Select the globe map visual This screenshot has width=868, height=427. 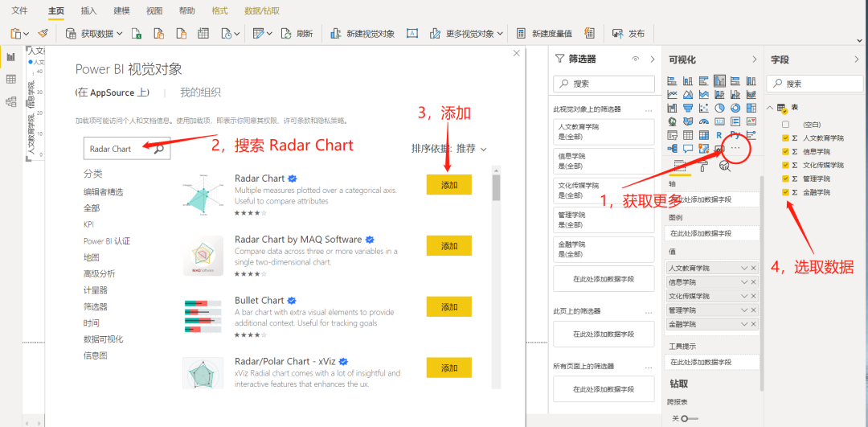tap(672, 121)
